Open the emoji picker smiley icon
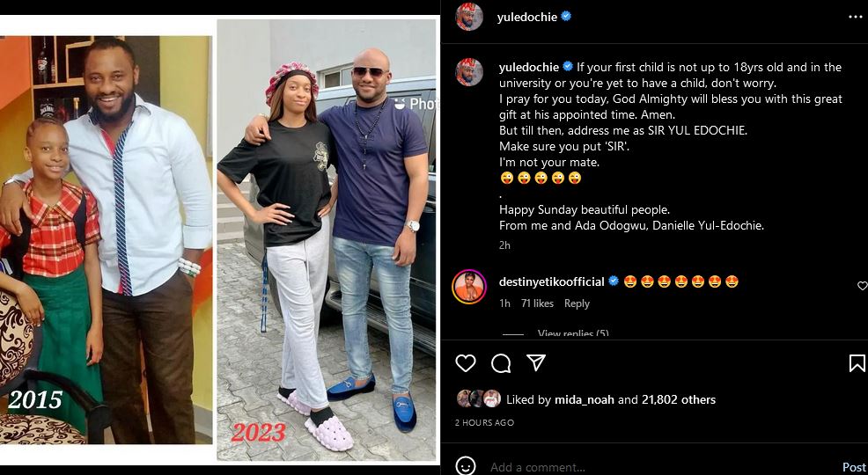The height and width of the screenshot is (475, 868). [466, 466]
